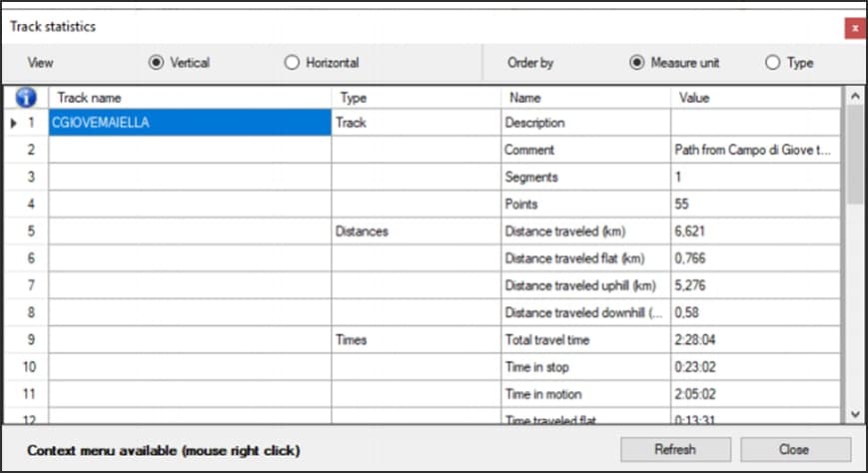Click the scrollbar down arrow
Viewport: 868px width, 473px height.
pyautogui.click(x=854, y=412)
